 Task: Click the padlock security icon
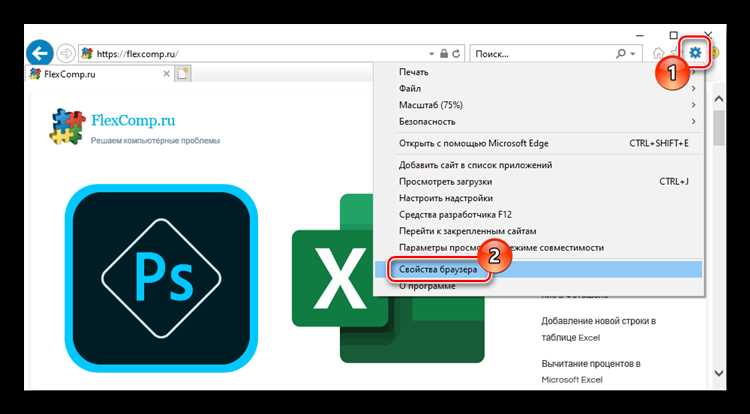click(x=444, y=54)
